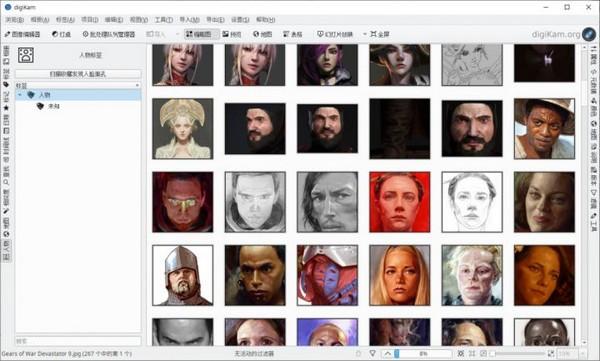Open the 批处理队列管理器 batch queue manager
This screenshot has width=600, height=361.
point(109,34)
